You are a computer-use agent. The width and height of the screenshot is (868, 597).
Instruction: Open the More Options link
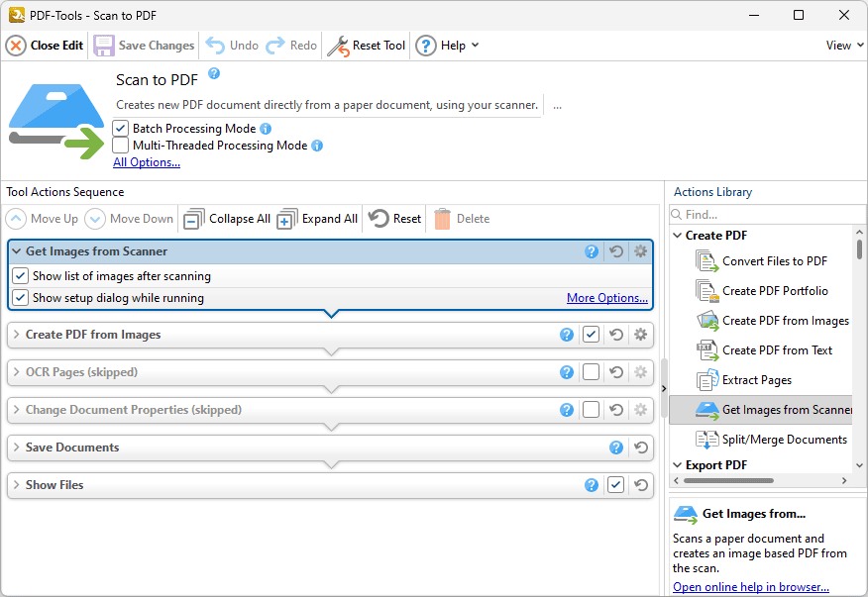pyautogui.click(x=607, y=298)
